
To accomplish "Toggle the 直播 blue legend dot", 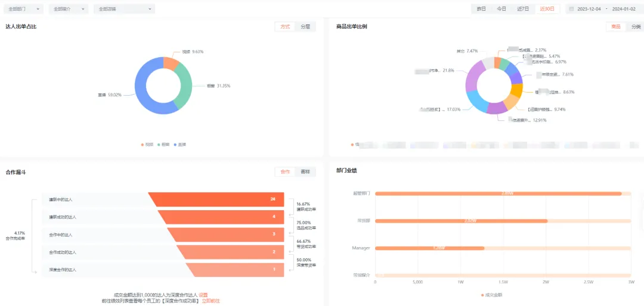I will (175, 144).
